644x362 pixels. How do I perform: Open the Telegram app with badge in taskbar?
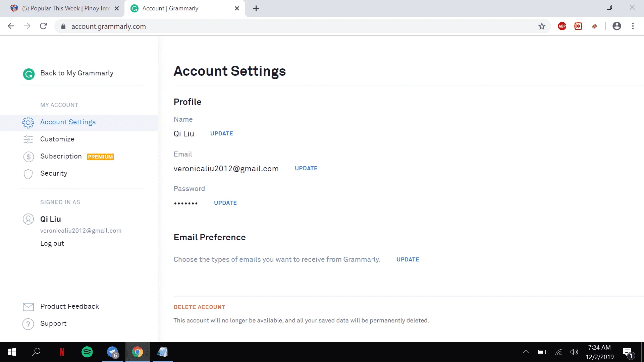pos(112,352)
